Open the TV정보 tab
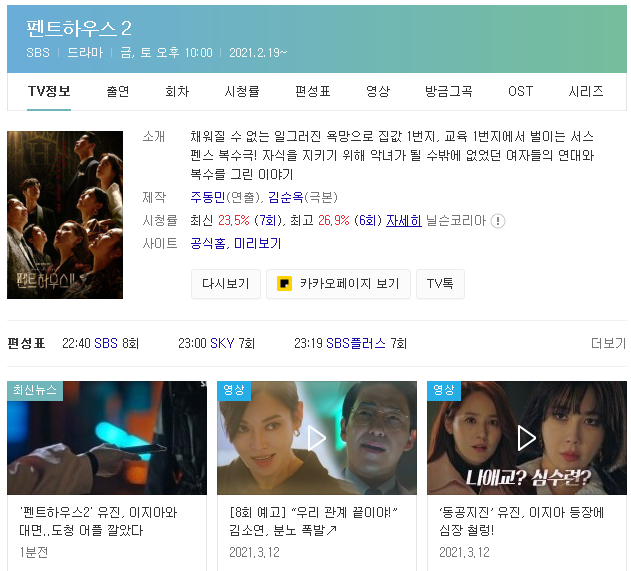The image size is (631, 571). tap(49, 91)
